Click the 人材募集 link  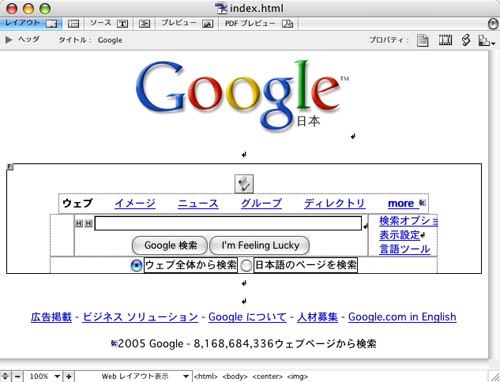pos(317,317)
